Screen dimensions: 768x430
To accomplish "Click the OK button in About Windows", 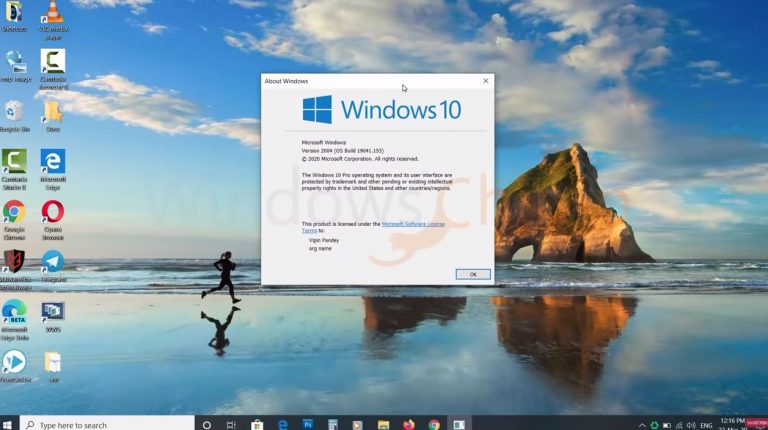I will click(x=473, y=274).
